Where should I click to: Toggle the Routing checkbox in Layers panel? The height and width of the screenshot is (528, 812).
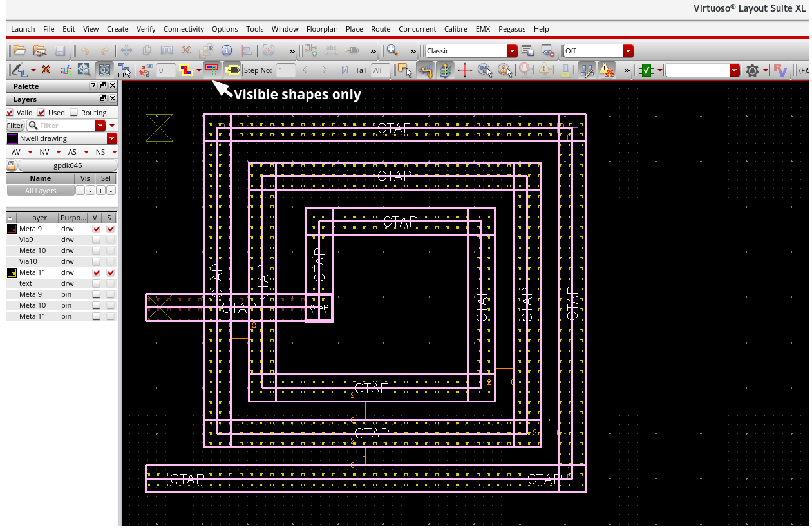pyautogui.click(x=74, y=113)
